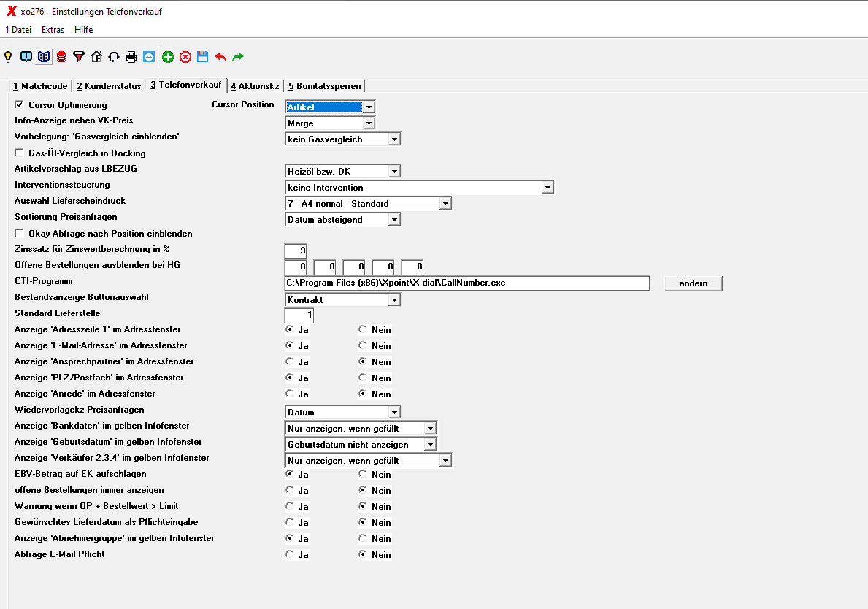Click the printer icon
Screen dimensions: 868x609
pyautogui.click(x=131, y=56)
